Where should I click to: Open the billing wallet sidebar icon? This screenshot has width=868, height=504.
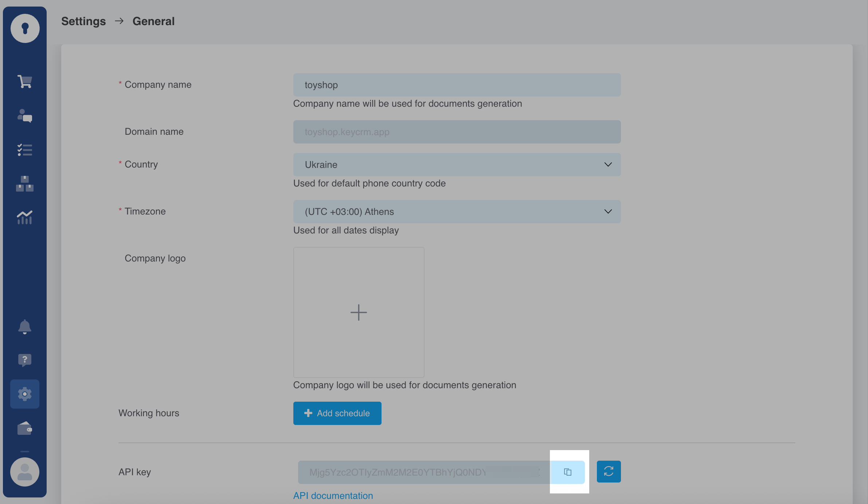tap(25, 428)
